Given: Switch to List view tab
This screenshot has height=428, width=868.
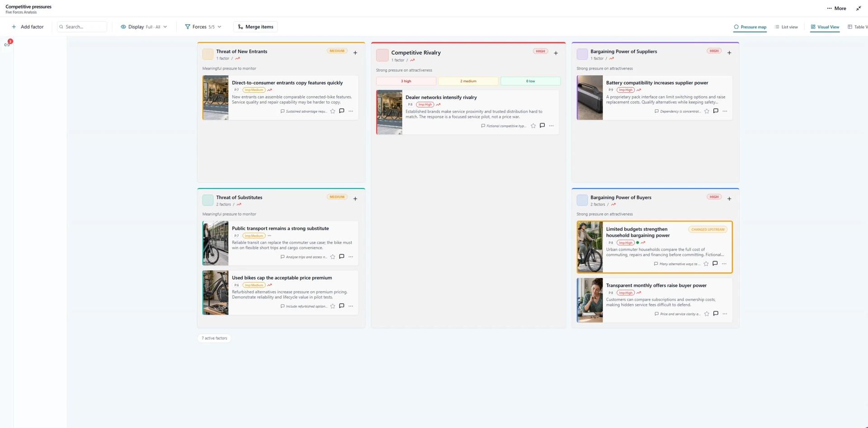Looking at the screenshot, I should (786, 27).
